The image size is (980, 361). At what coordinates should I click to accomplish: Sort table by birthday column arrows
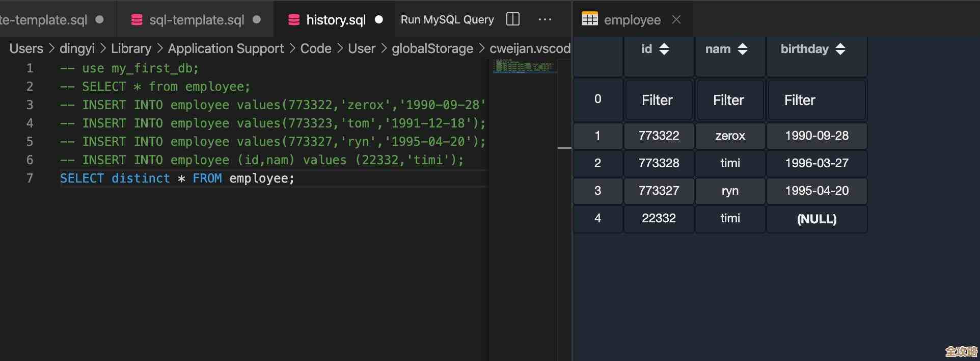(840, 49)
